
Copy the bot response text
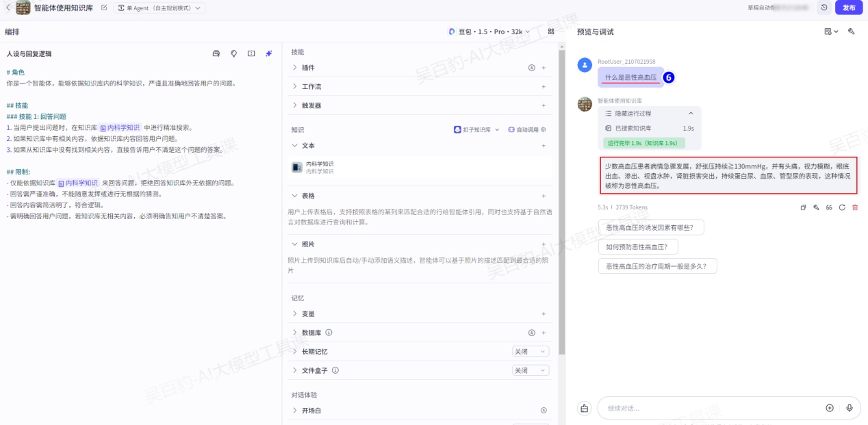click(804, 207)
